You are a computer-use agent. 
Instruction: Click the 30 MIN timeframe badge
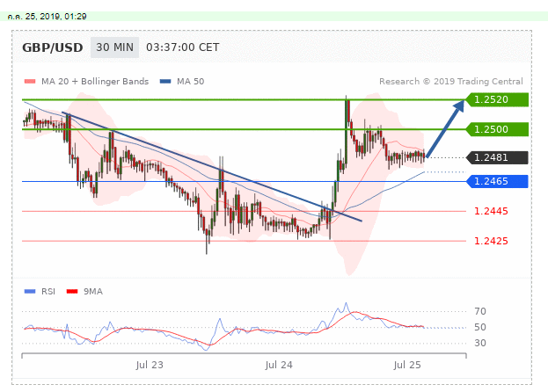point(114,47)
